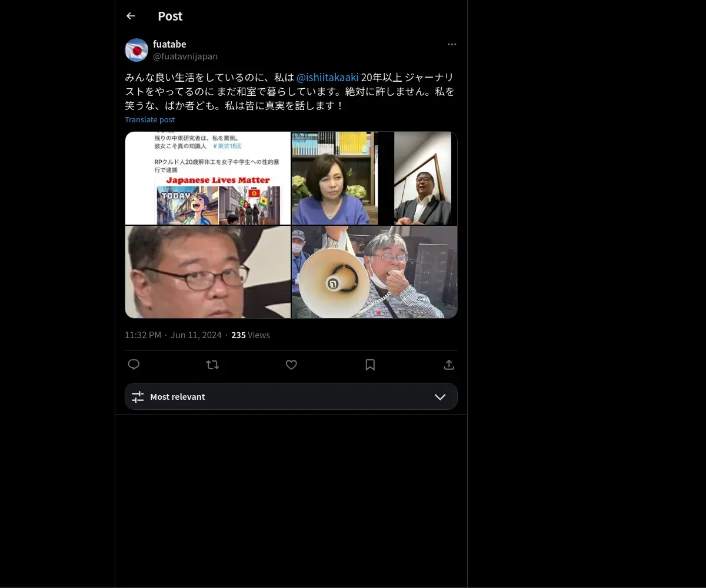The height and width of the screenshot is (588, 706).
Task: Click the filter sliders icon beside Most relevant
Action: [138, 397]
